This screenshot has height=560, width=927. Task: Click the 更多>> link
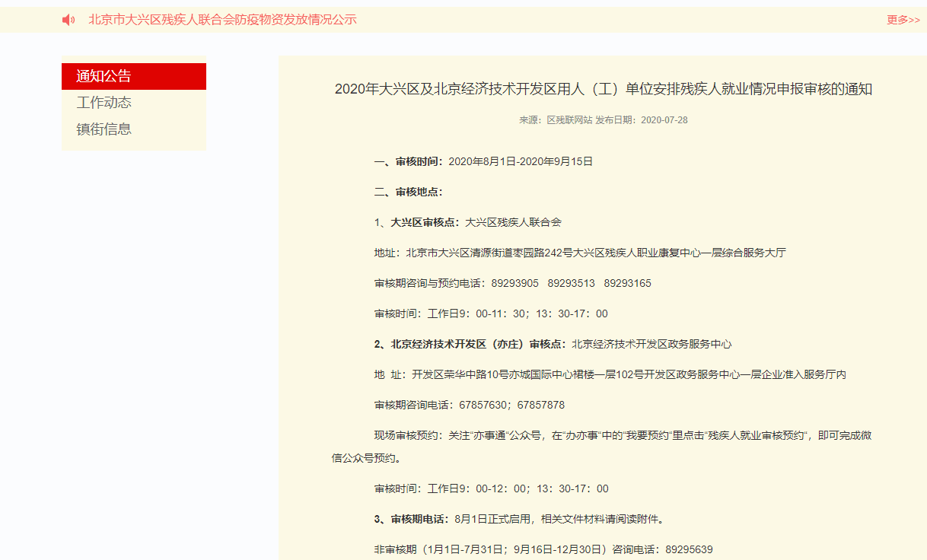point(903,20)
